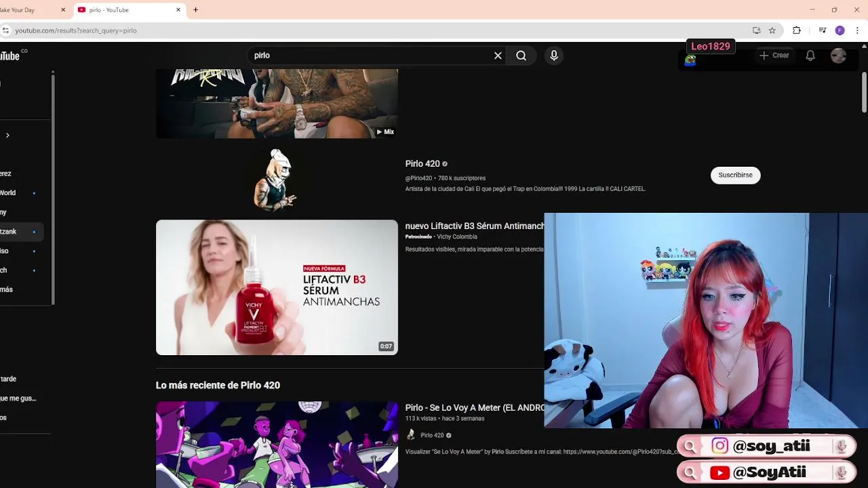The width and height of the screenshot is (868, 488).
Task: Close the pirlo - YouTube tab
Action: click(x=178, y=9)
